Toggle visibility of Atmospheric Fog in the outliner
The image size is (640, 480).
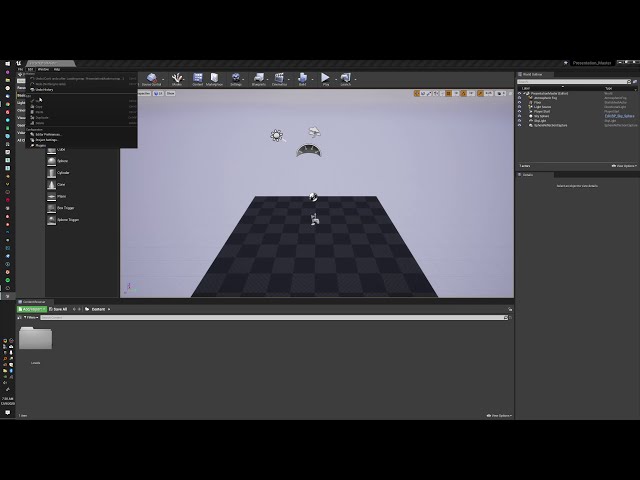tap(520, 98)
